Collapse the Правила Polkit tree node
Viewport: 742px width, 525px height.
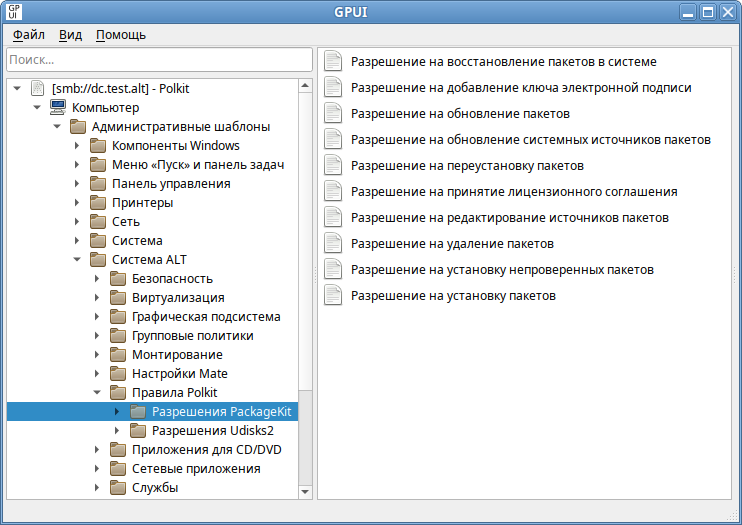(97, 392)
